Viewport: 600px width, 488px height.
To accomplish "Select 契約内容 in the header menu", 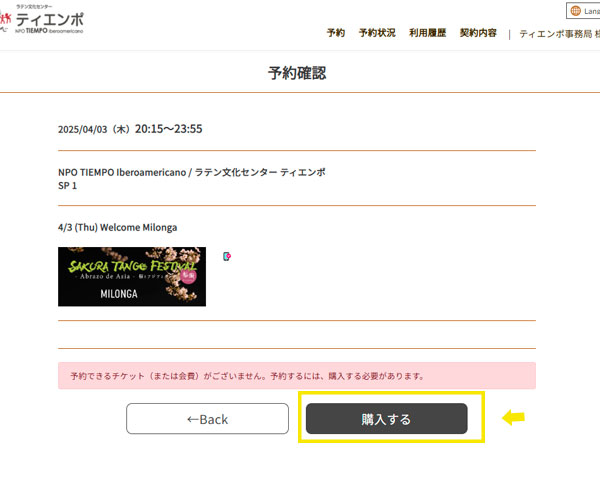I will (x=478, y=33).
